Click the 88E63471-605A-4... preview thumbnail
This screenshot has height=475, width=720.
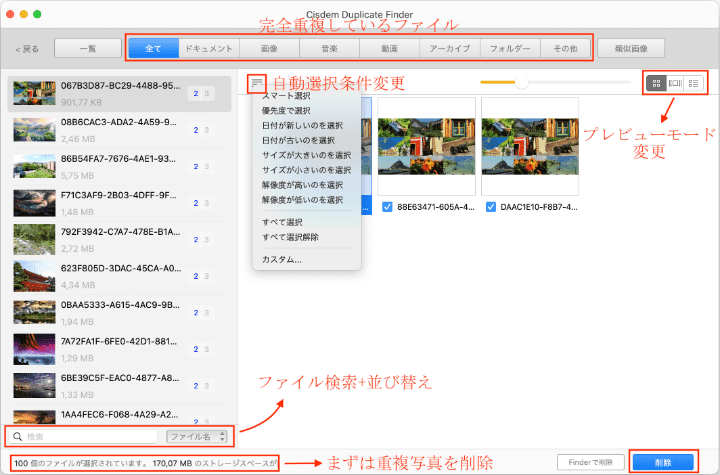tap(427, 146)
